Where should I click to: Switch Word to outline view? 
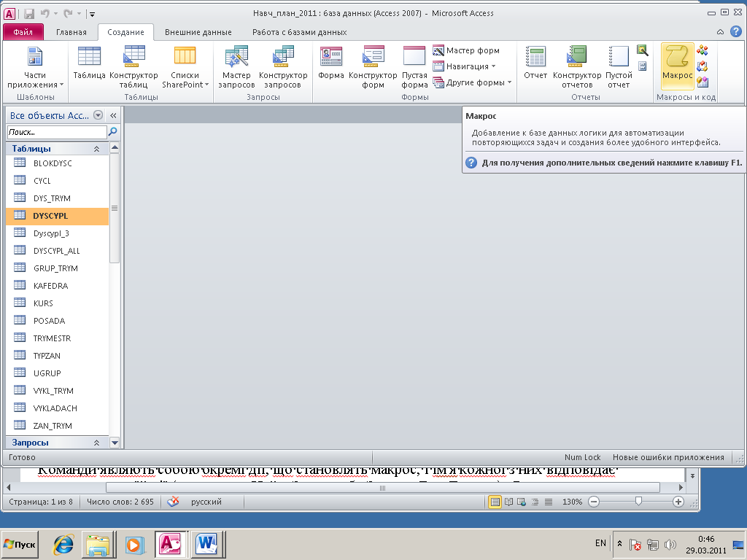pyautogui.click(x=535, y=502)
